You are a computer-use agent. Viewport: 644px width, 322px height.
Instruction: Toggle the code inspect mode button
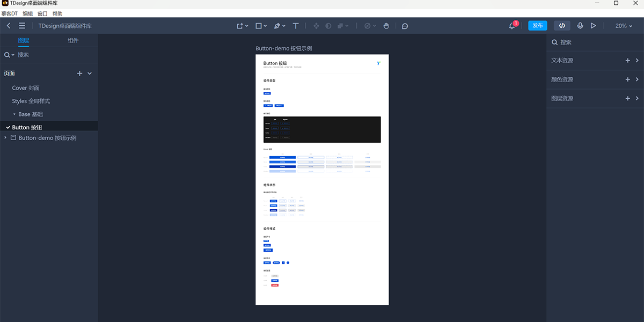pyautogui.click(x=562, y=26)
